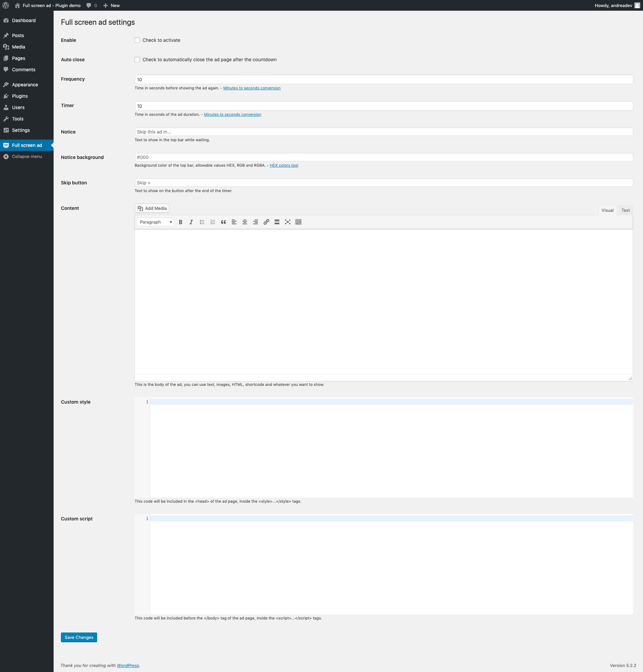Switch to the Text editor tab
The width and height of the screenshot is (643, 672).
625,210
